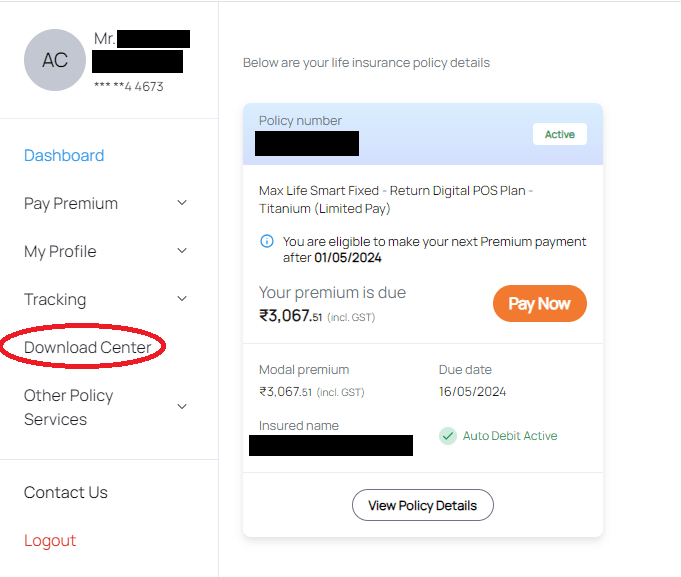Click the info icon beside eligibility message
681x577 pixels.
click(267, 241)
